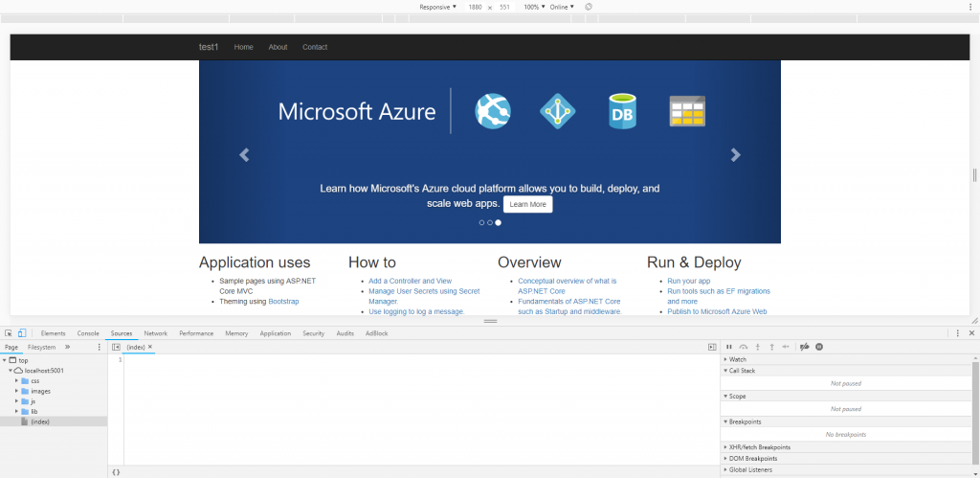The height and width of the screenshot is (478, 980).
Task: Open the DevTools three-dot customize menu
Action: [x=957, y=333]
